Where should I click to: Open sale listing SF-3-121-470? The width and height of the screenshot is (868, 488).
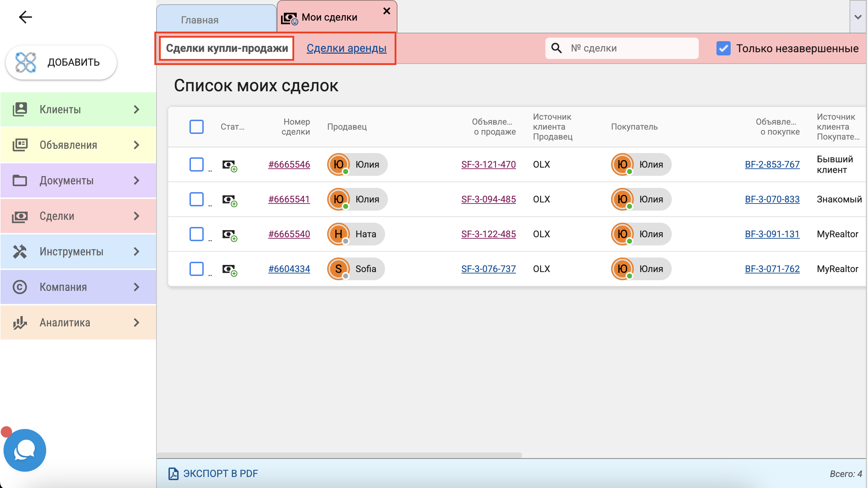click(x=489, y=164)
